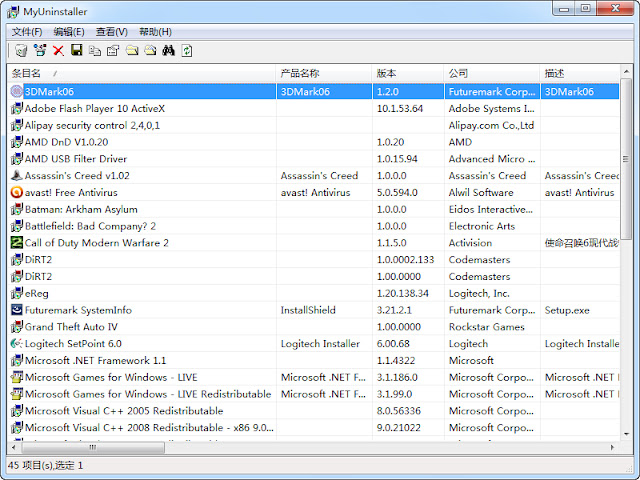The height and width of the screenshot is (480, 640).
Task: Open the 查看(V) menu
Action: [112, 32]
